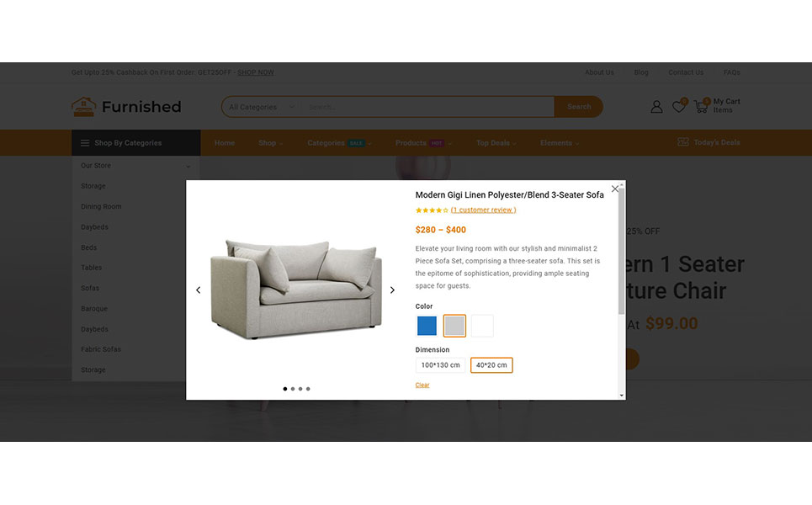Open the 1 customer review link
The image size is (812, 505).
(x=483, y=210)
